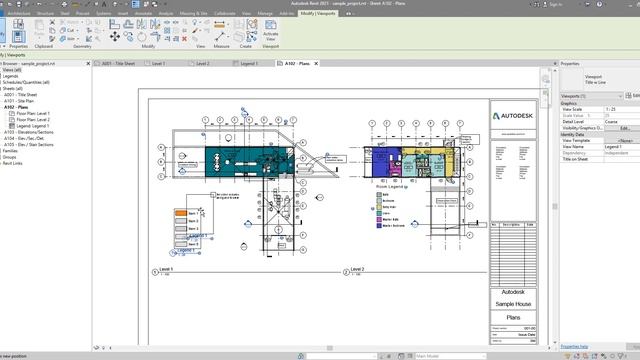Image resolution: width=640 pixels, height=360 pixels.
Task: Select the Move tool in Modify panel
Action: pyautogui.click(x=115, y=37)
